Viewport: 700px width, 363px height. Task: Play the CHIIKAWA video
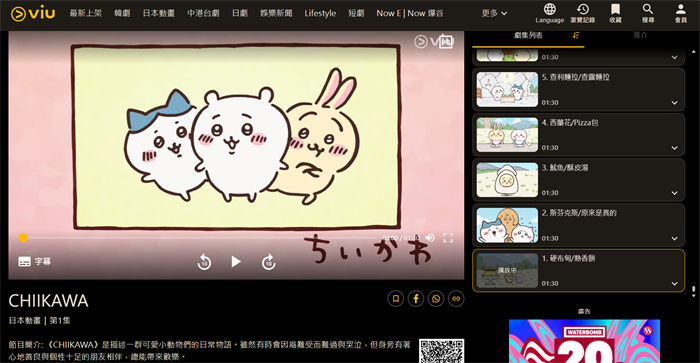pos(236,262)
